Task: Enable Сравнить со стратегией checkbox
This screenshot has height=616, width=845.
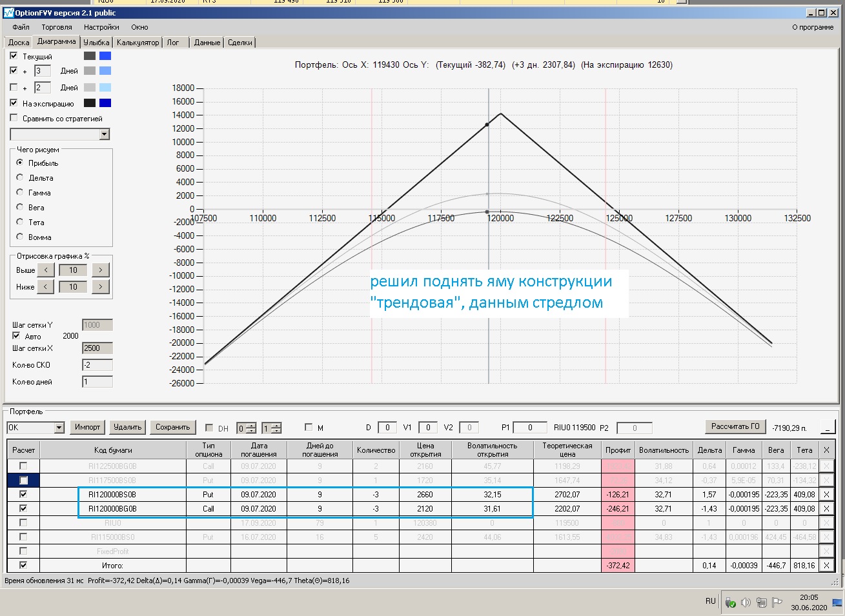Action: pos(14,118)
